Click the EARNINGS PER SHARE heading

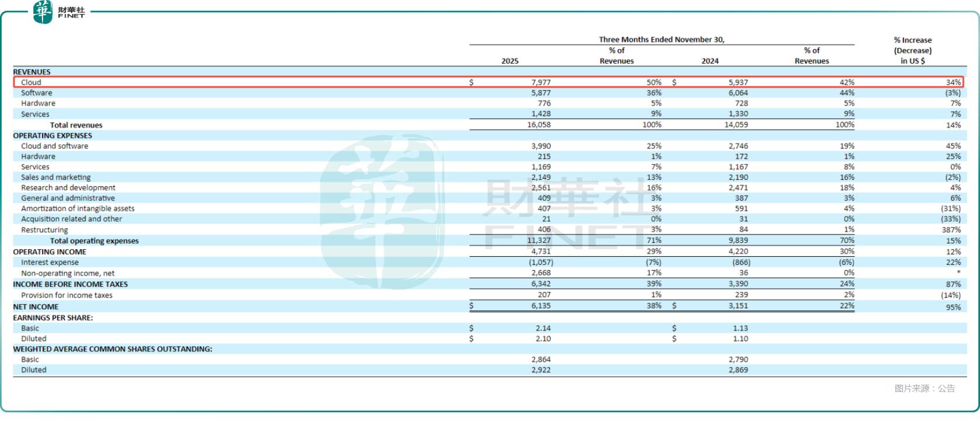pos(53,318)
